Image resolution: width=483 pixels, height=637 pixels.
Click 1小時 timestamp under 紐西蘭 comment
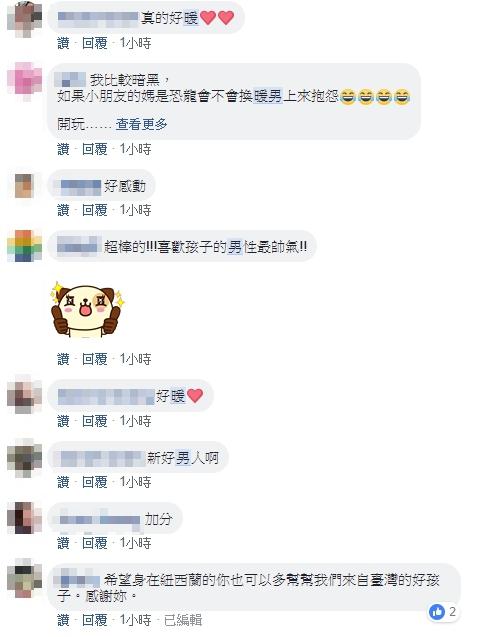click(135, 620)
